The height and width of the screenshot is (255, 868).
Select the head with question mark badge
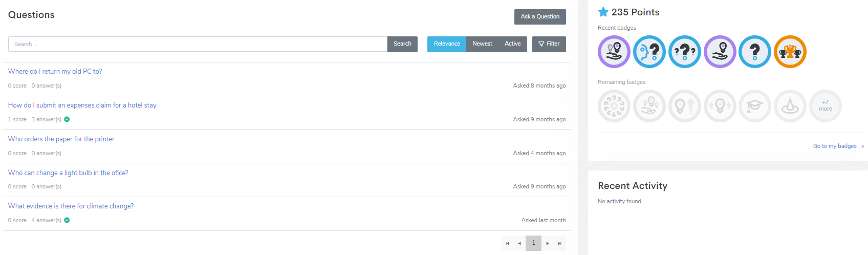[x=649, y=52]
